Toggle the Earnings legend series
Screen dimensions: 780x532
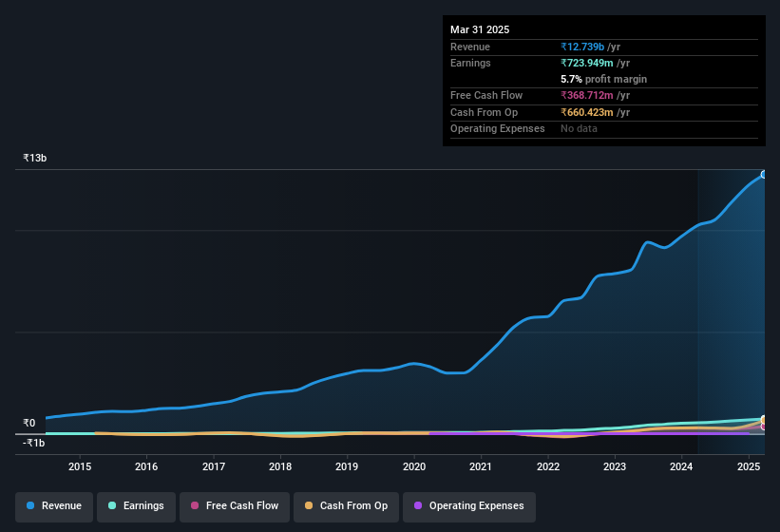tap(136, 506)
